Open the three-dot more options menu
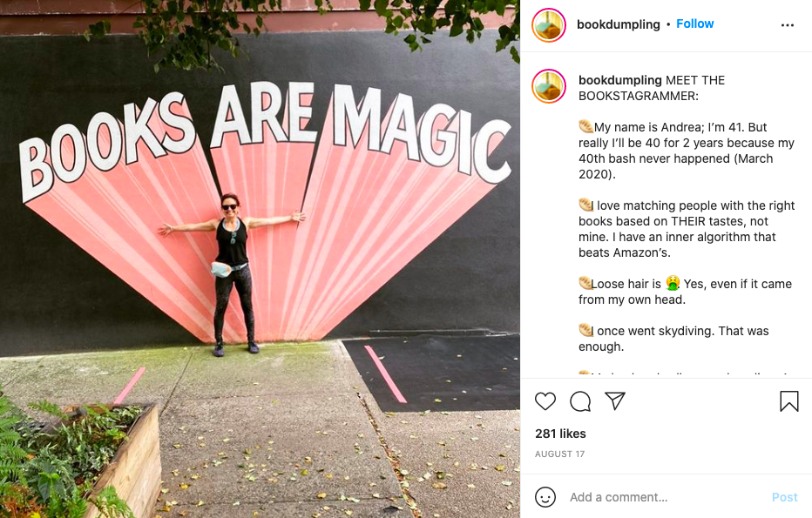This screenshot has height=518, width=812. coord(787,25)
